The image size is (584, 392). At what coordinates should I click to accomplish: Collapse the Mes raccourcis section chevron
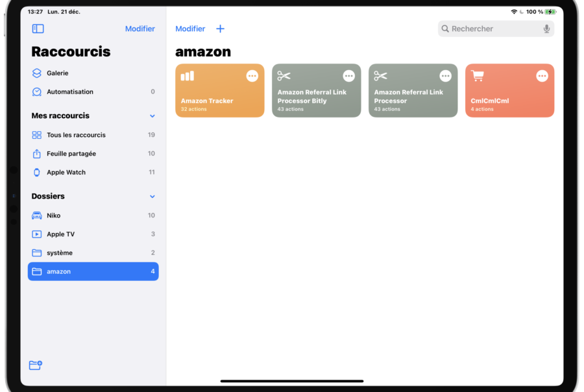coord(152,116)
